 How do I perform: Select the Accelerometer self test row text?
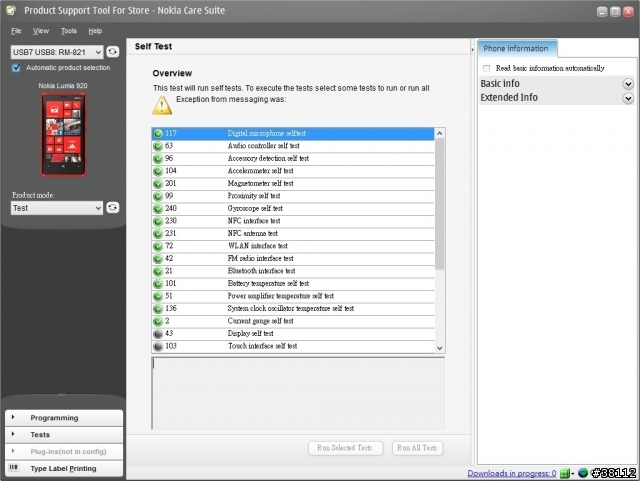pyautogui.click(x=260, y=171)
